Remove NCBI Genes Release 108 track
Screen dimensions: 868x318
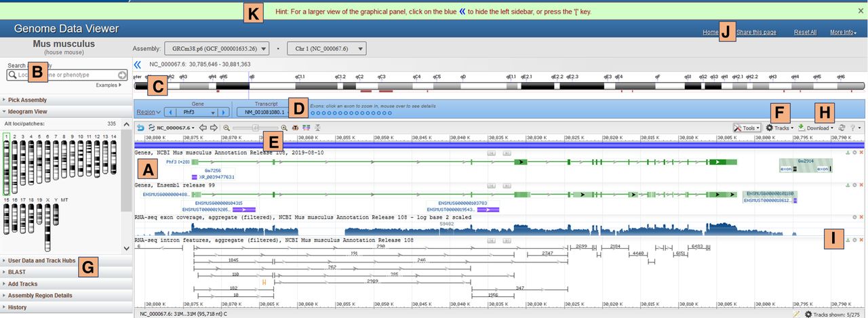(861, 153)
